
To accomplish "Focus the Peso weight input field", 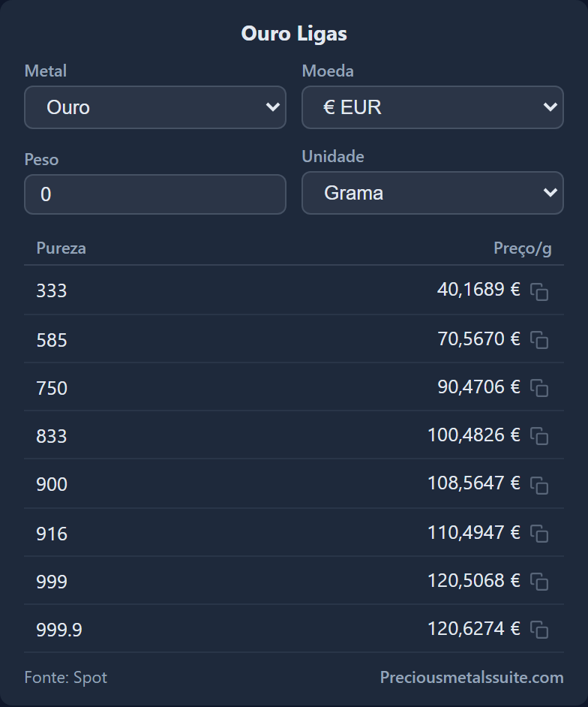I will 155,194.
